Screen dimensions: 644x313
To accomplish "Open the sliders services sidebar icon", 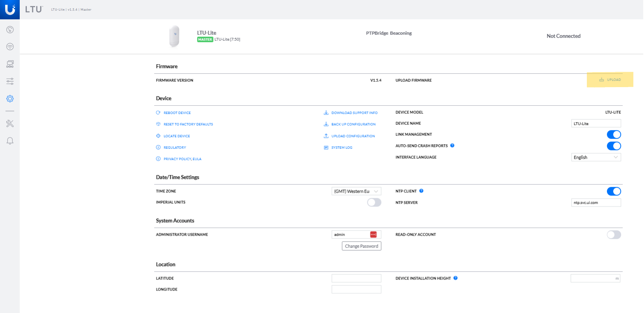I will pos(10,81).
